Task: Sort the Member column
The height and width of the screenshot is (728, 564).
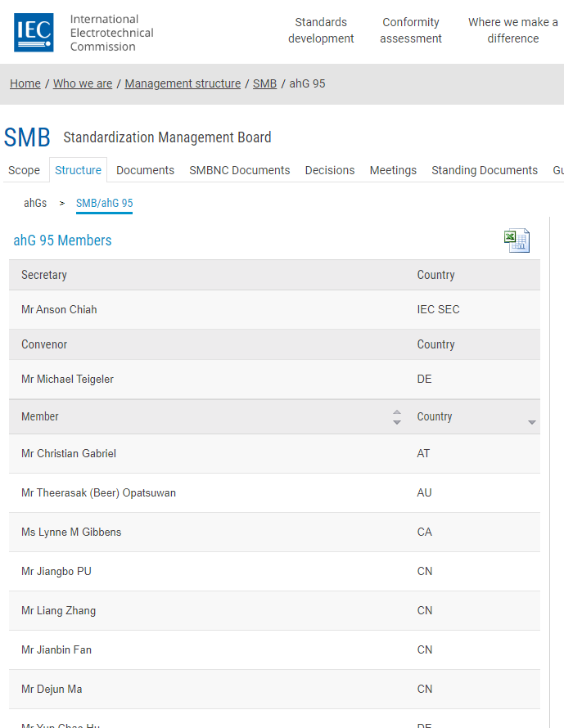Action: pyautogui.click(x=397, y=417)
